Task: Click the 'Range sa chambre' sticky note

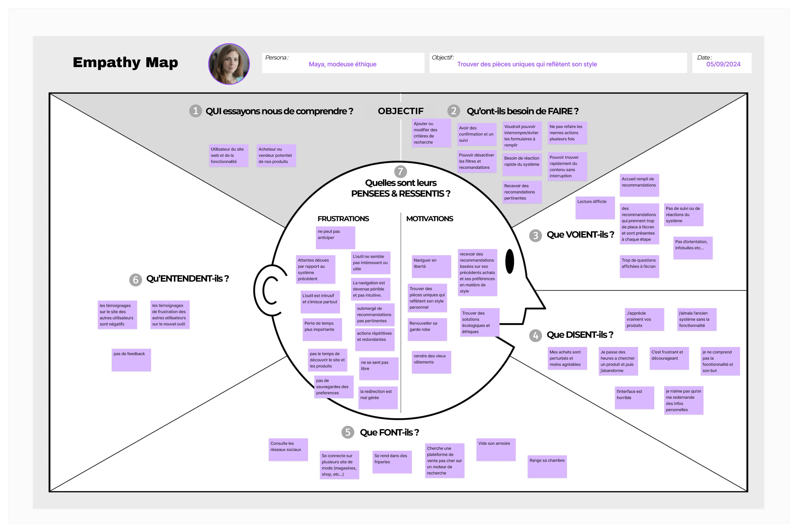Action: 547,467
